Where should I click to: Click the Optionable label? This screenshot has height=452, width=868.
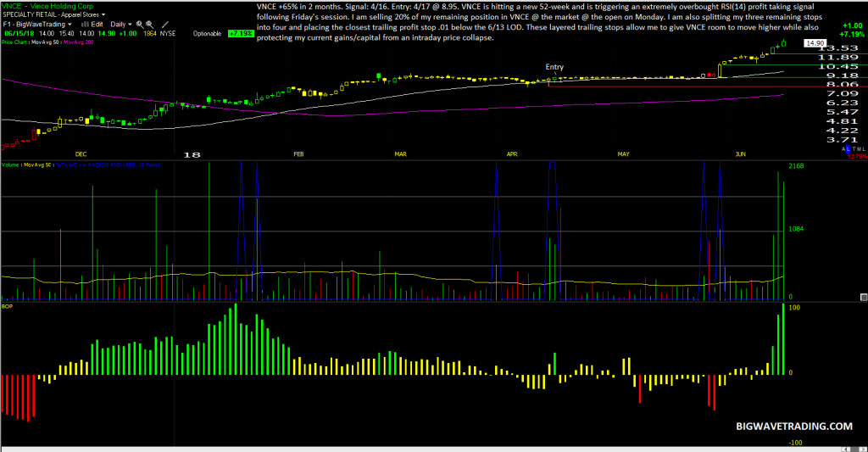(207, 34)
